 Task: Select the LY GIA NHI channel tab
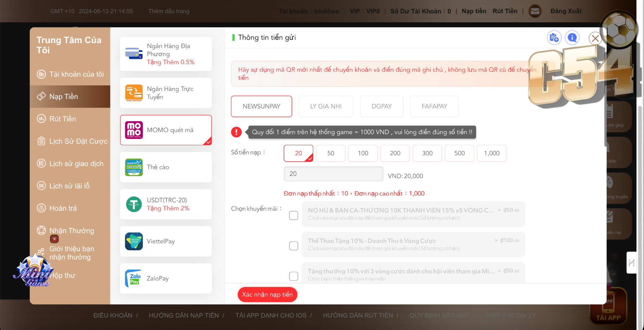click(326, 106)
